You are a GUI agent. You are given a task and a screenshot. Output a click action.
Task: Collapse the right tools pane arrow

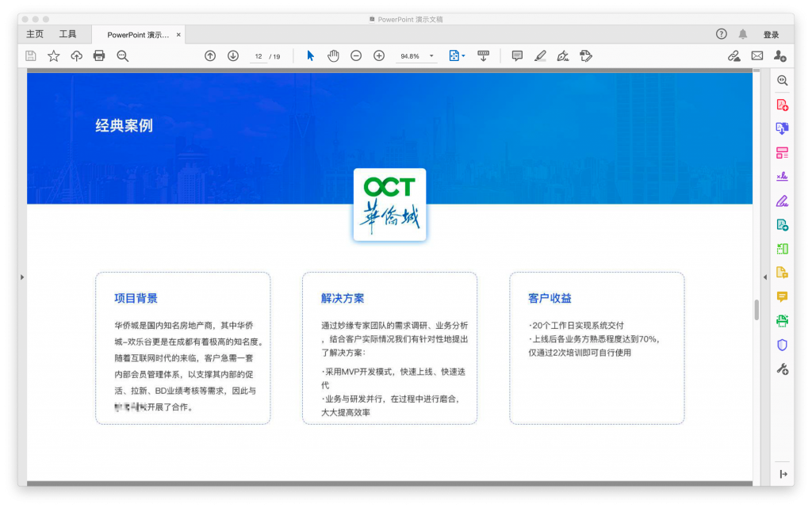765,277
